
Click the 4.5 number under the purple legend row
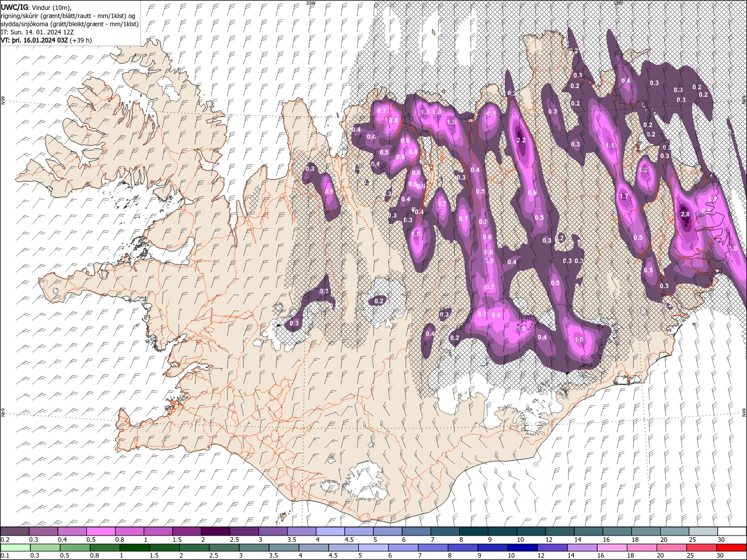tap(350, 540)
